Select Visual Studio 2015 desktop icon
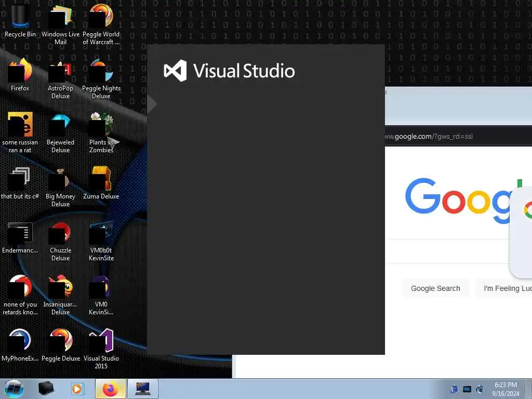 pyautogui.click(x=101, y=349)
